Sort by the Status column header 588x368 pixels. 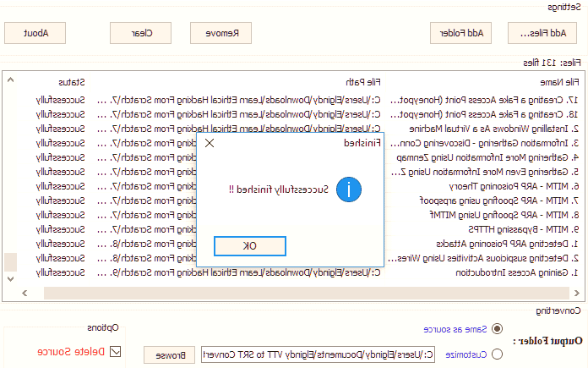71,82
